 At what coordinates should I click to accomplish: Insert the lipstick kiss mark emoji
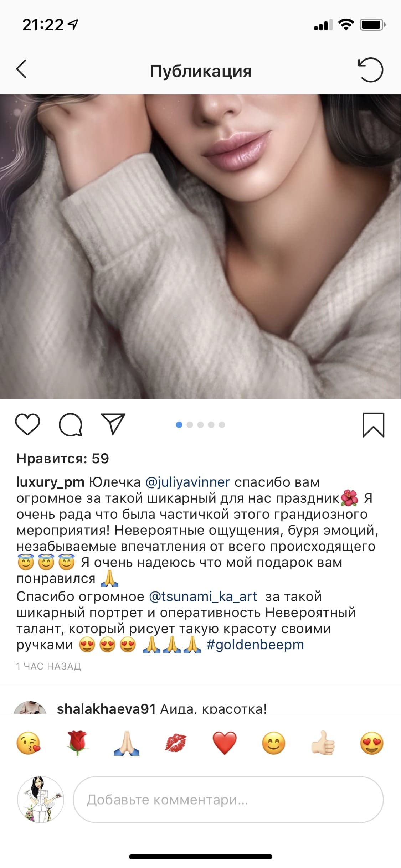tap(176, 743)
